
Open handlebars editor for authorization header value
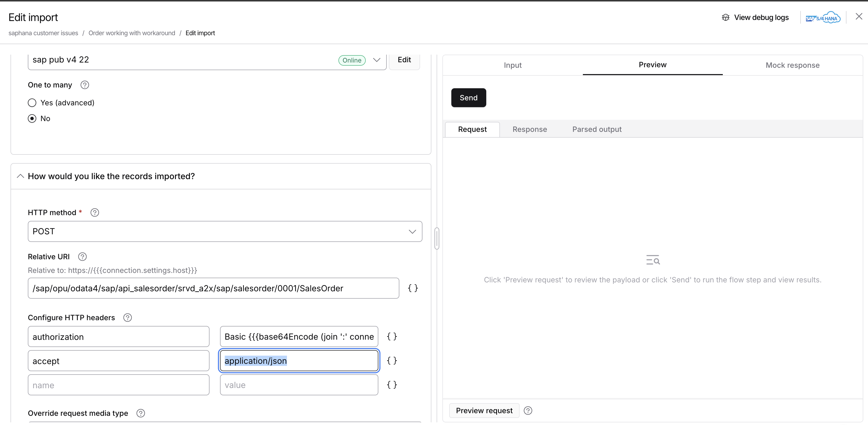tap(392, 336)
